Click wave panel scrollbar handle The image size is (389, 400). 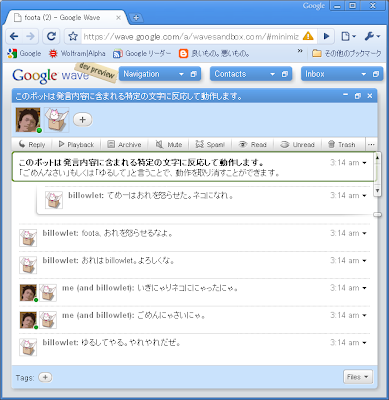click(377, 214)
